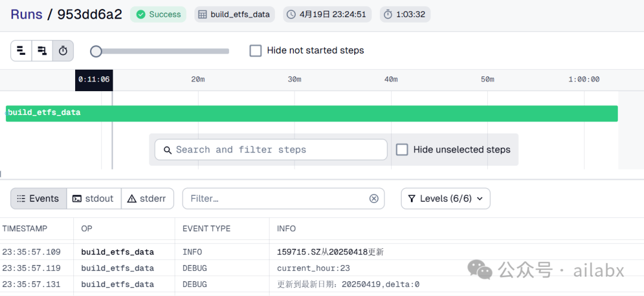Enable Hide not started steps checkbox

pos(256,51)
